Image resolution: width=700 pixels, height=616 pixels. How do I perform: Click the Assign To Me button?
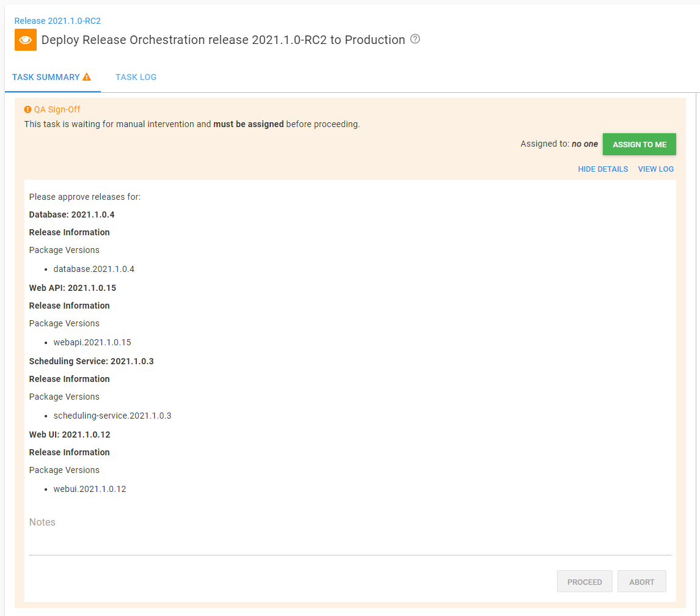tap(639, 144)
